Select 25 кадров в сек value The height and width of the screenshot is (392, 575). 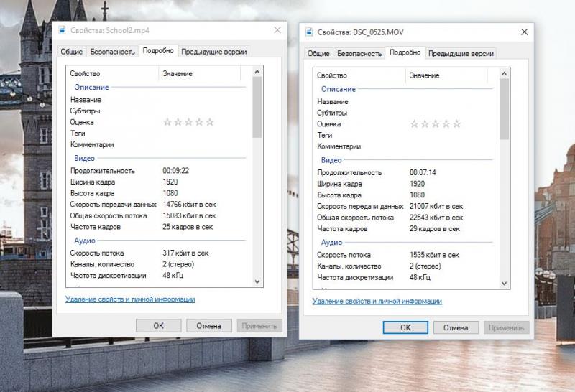click(x=188, y=227)
